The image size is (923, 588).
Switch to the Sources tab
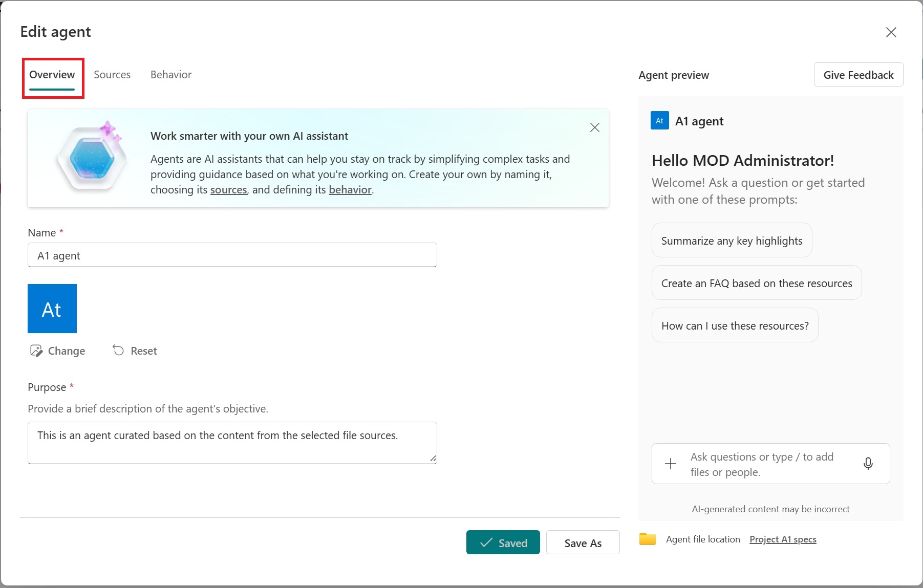(x=112, y=74)
